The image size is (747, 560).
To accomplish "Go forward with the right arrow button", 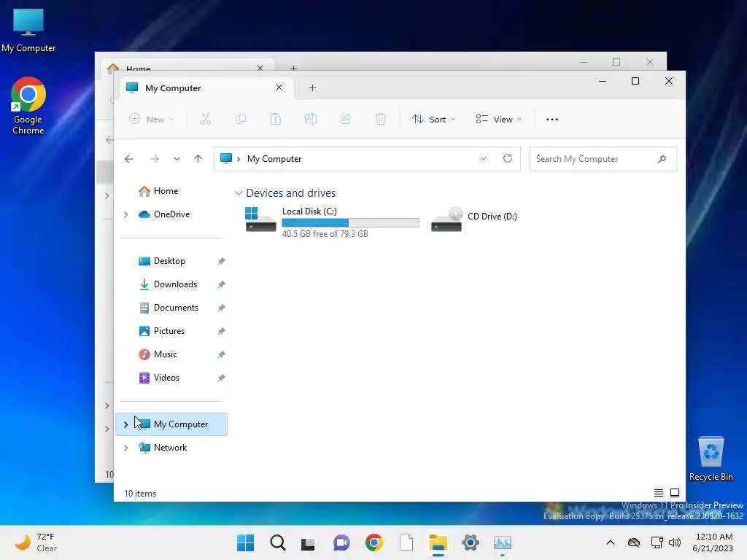I will click(x=155, y=159).
